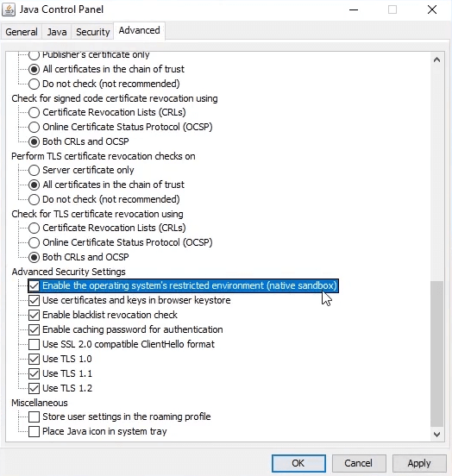Enable Use SSL 2.0 compatible ClientHello format
This screenshot has width=452, height=476.
click(x=34, y=344)
